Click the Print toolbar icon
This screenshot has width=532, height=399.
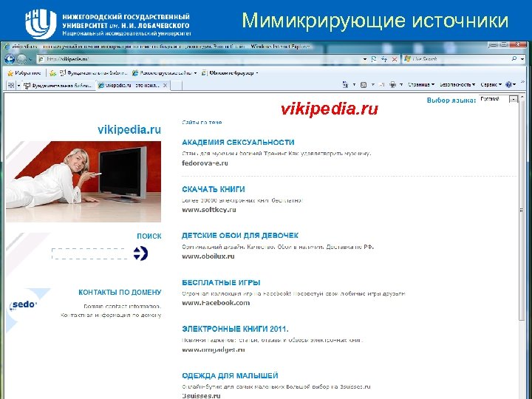392,85
